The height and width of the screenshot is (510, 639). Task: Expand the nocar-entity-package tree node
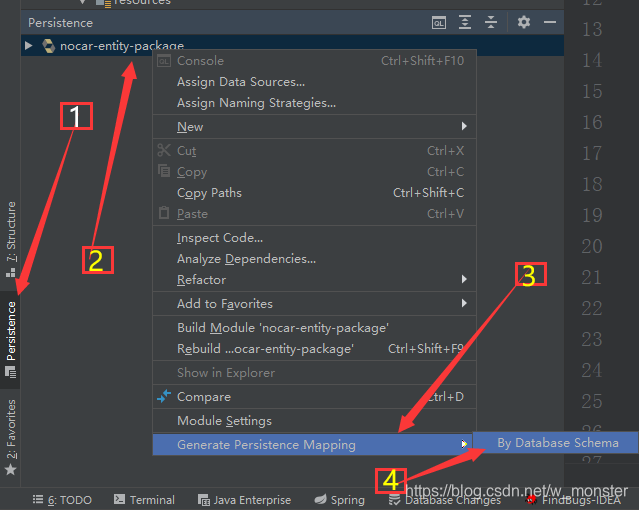point(28,46)
